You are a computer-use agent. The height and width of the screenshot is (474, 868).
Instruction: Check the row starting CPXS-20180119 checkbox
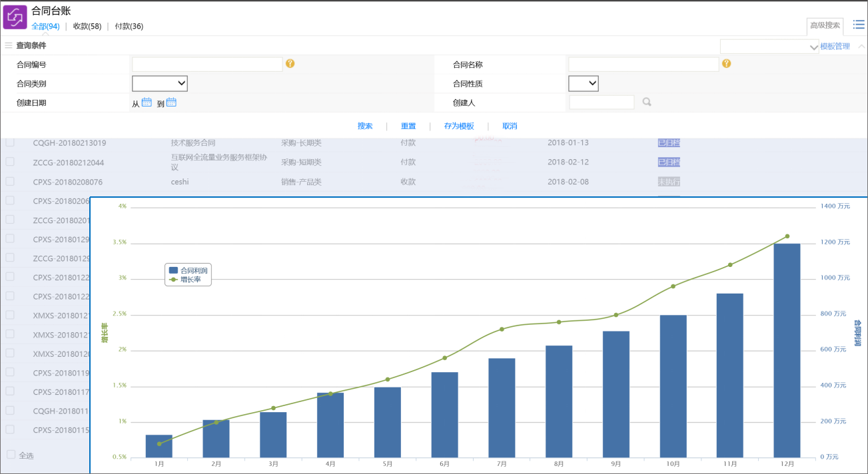tap(10, 372)
